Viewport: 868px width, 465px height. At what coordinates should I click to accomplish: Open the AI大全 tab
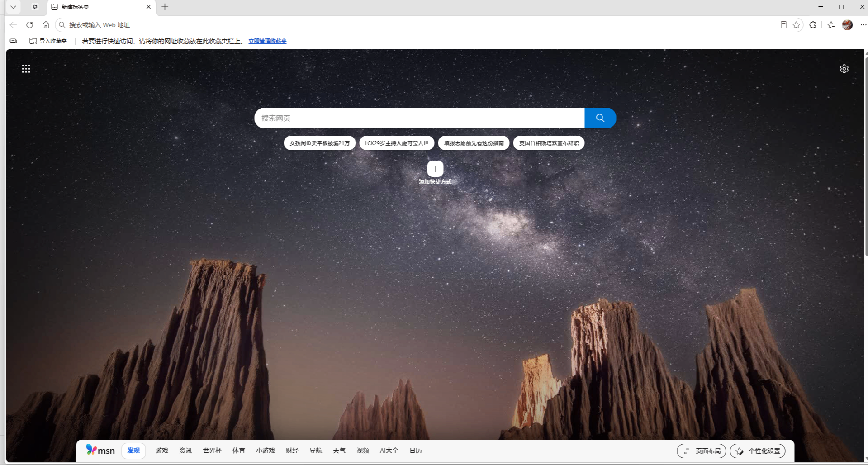pos(389,451)
